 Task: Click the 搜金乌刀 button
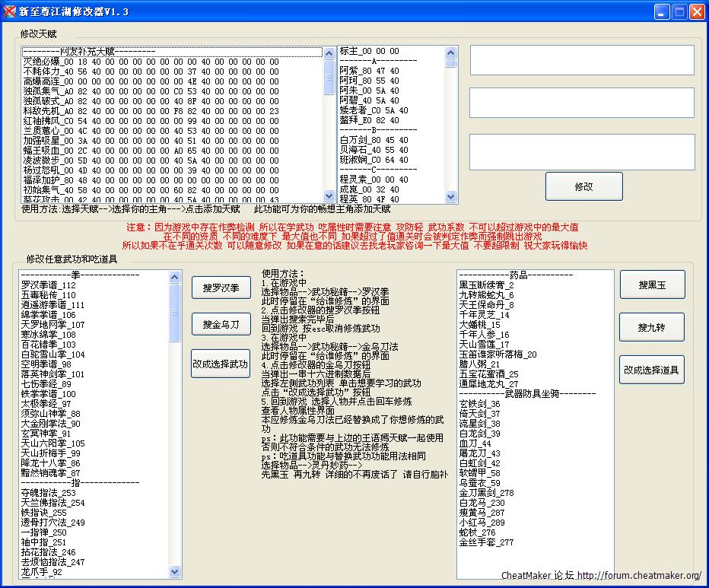point(221,325)
